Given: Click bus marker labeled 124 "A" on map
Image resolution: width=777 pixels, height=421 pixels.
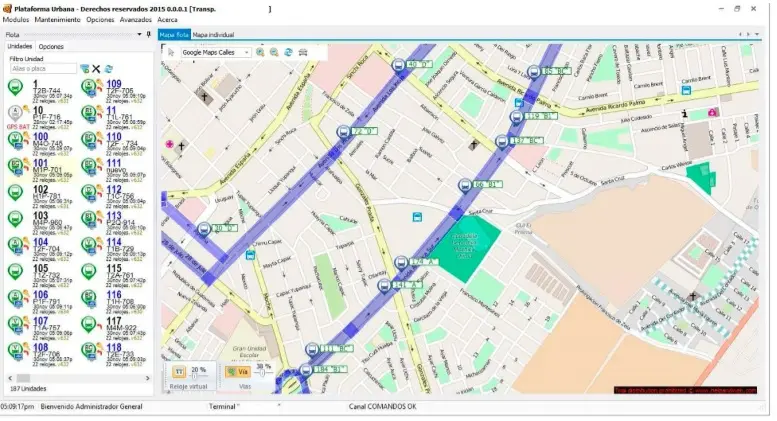Looking at the screenshot, I should pos(401,262).
